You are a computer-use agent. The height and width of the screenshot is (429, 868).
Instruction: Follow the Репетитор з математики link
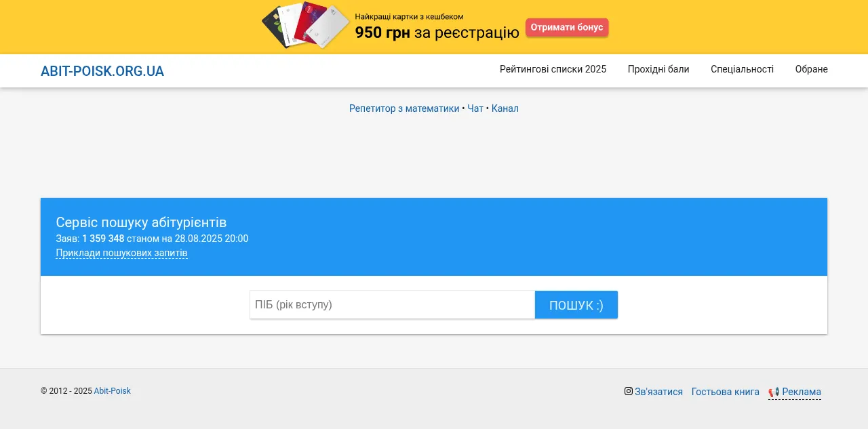pyautogui.click(x=404, y=108)
